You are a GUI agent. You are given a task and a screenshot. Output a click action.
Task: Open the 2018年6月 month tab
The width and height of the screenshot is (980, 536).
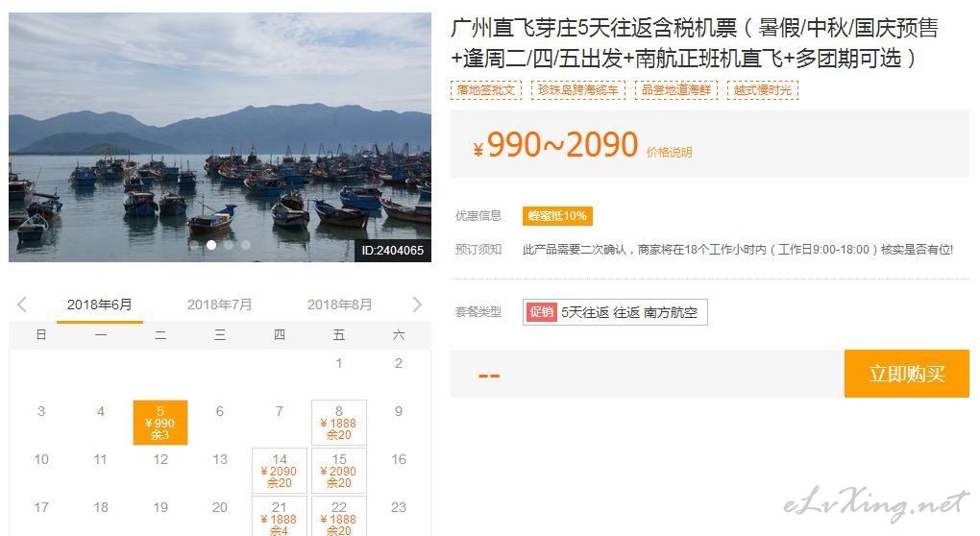99,305
